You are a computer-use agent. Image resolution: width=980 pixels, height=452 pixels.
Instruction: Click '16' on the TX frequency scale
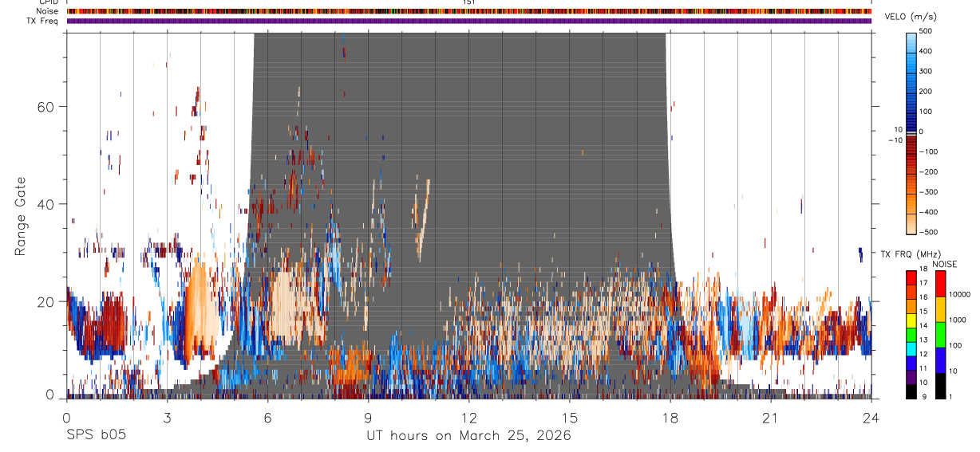tap(923, 297)
